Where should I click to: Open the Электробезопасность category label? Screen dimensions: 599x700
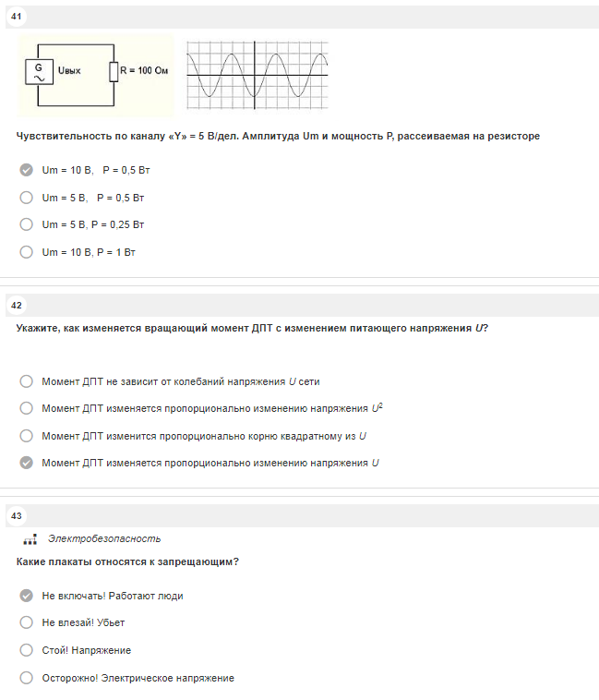coord(104,538)
